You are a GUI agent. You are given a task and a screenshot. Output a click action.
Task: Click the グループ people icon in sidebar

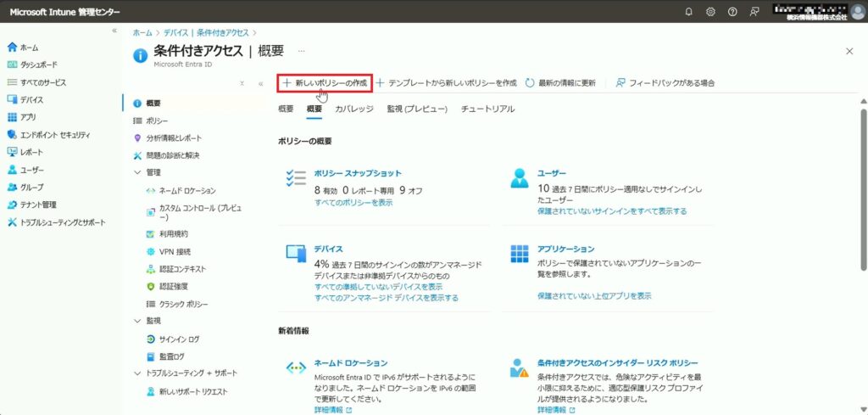click(x=13, y=187)
